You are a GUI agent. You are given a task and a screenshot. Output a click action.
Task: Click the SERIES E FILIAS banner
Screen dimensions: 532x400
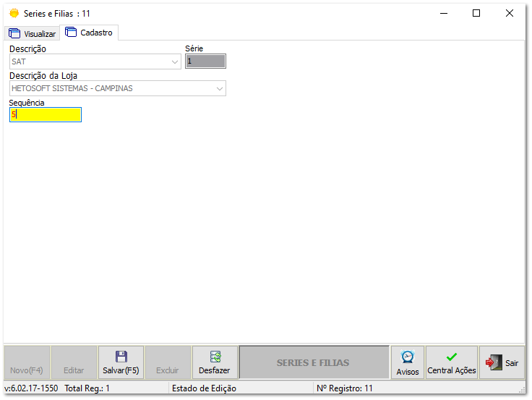click(x=314, y=362)
